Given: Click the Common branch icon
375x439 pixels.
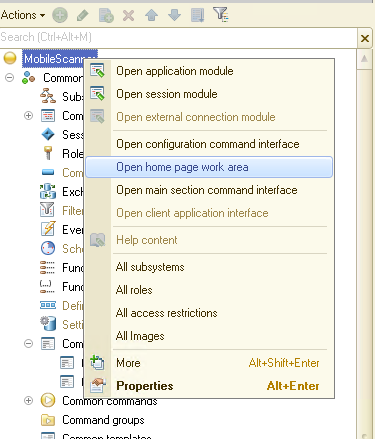Looking at the screenshot, I should 29,78.
